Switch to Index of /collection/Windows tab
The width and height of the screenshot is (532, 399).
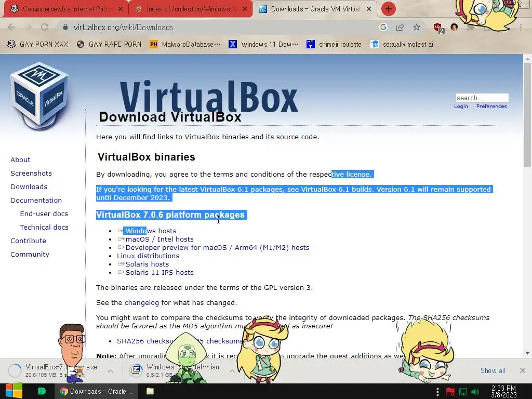(191, 9)
